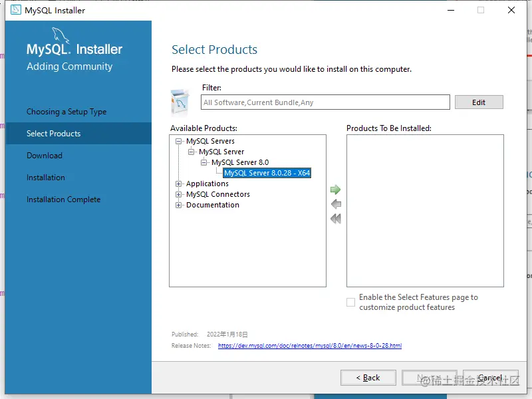Collapse the MySQL Server 8.0 node
532x399 pixels.
point(203,162)
